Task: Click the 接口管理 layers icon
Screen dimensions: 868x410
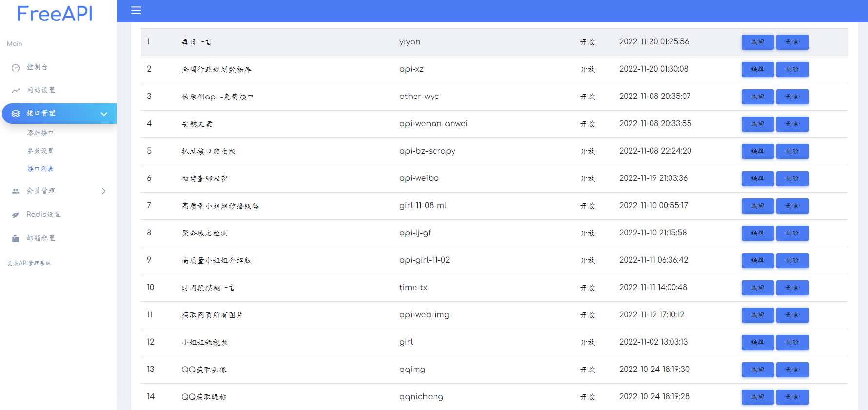Action: 16,114
